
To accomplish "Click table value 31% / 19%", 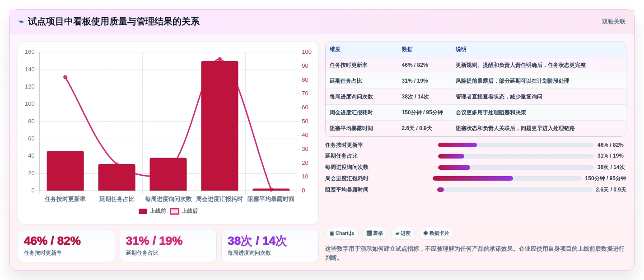I will [x=415, y=81].
